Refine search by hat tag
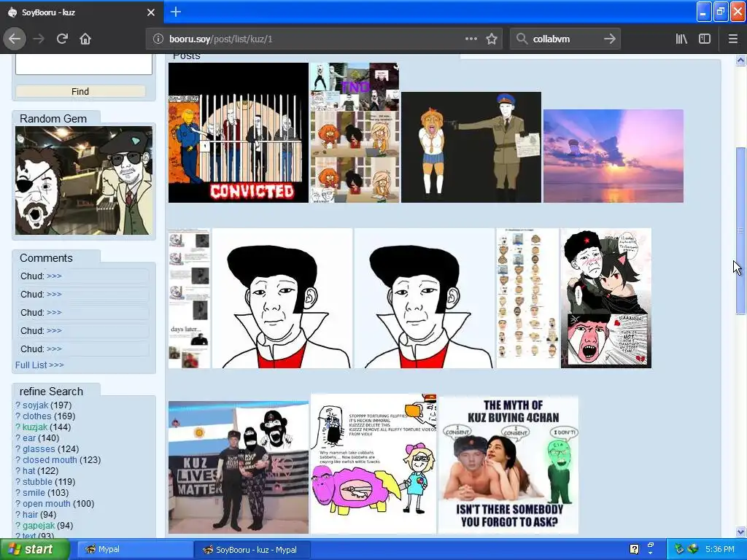Image resolution: width=747 pixels, height=560 pixels. [x=28, y=471]
